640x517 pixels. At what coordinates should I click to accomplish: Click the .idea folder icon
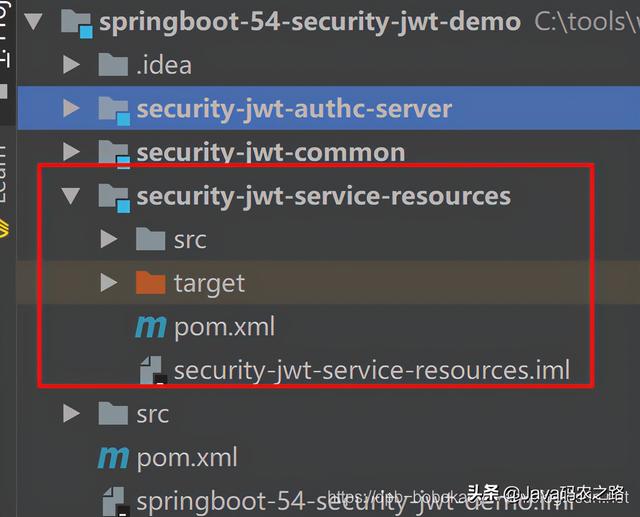113,64
